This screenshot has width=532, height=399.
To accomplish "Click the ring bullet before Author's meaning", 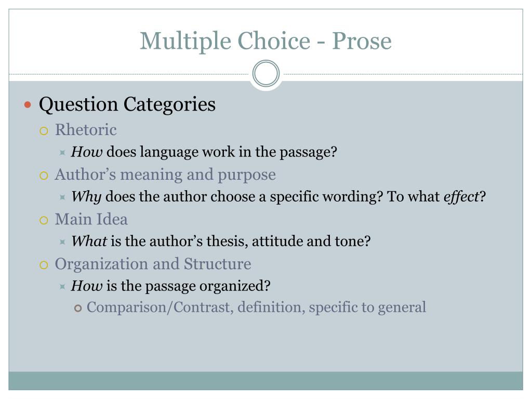I will click(x=44, y=176).
